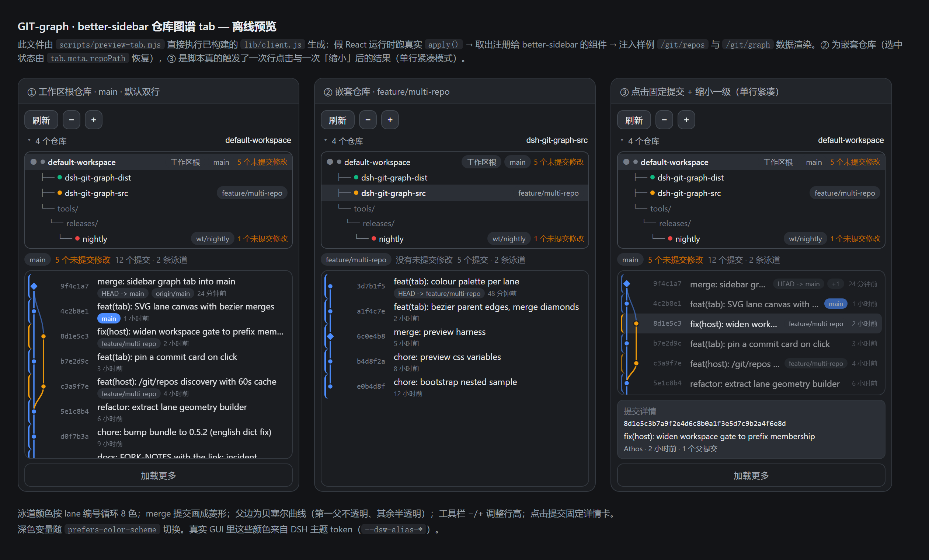Image resolution: width=929 pixels, height=560 pixels.
Task: Select dsh-git-graph-dist repo in panel ①
Action: point(159,178)
